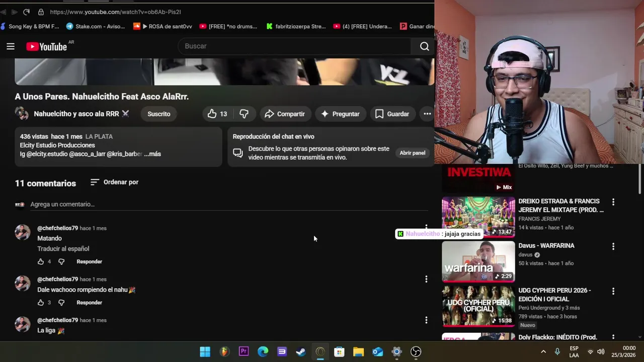Open options for Dale wachooo comment
The width and height of the screenshot is (644, 362).
tap(426, 279)
